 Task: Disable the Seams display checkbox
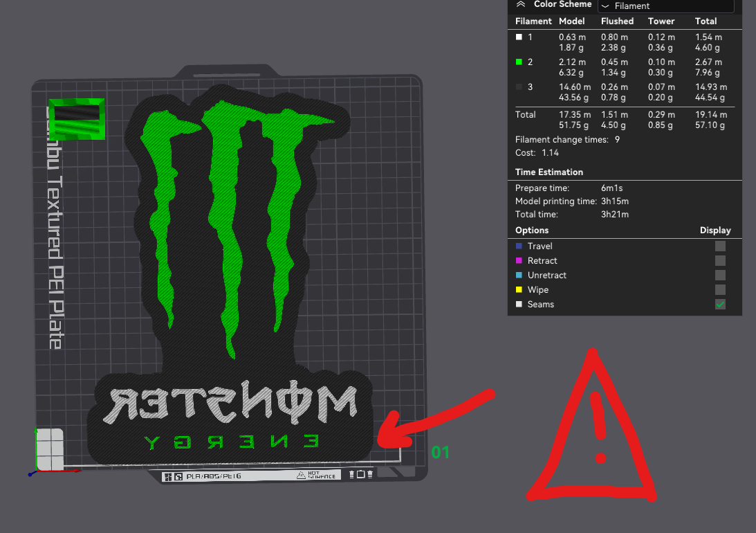click(x=720, y=304)
